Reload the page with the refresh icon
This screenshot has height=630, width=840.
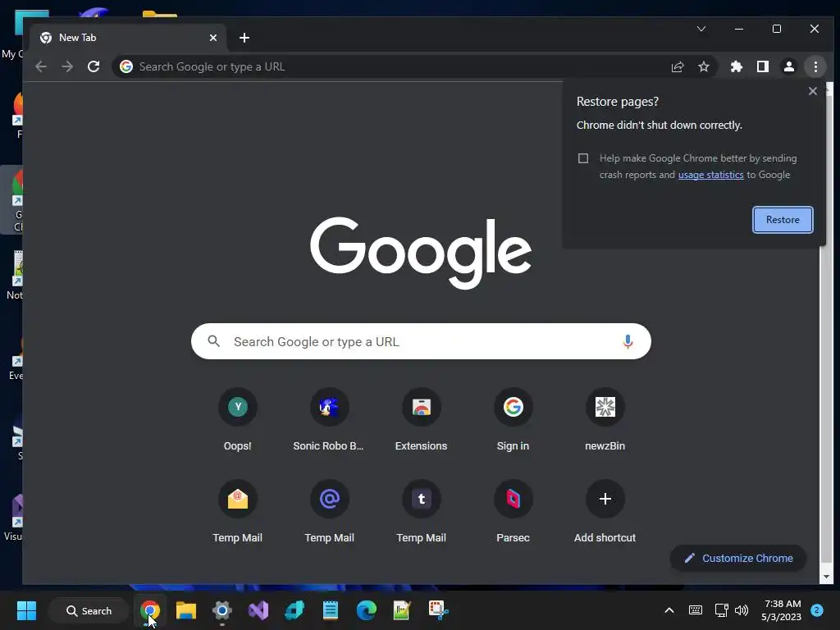coord(94,66)
